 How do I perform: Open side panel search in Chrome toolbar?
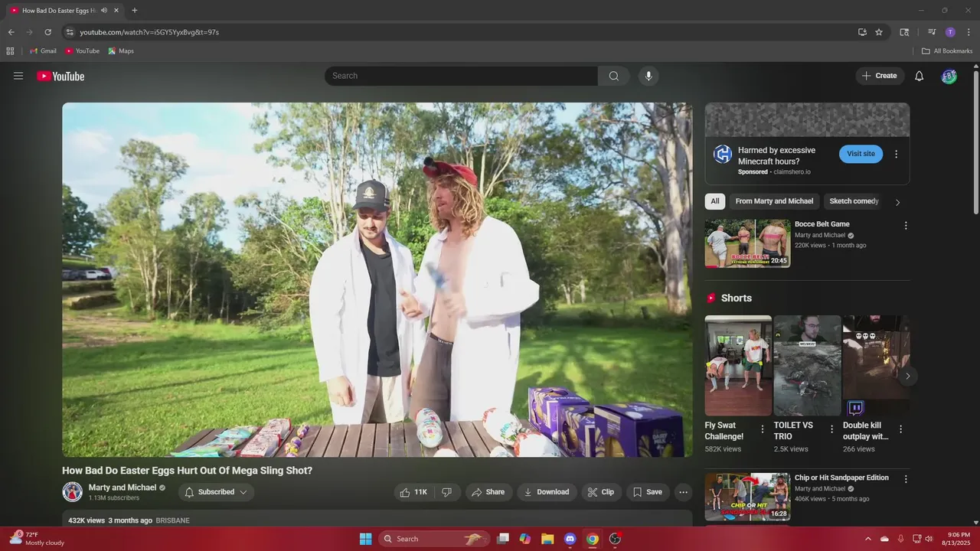pos(904,32)
